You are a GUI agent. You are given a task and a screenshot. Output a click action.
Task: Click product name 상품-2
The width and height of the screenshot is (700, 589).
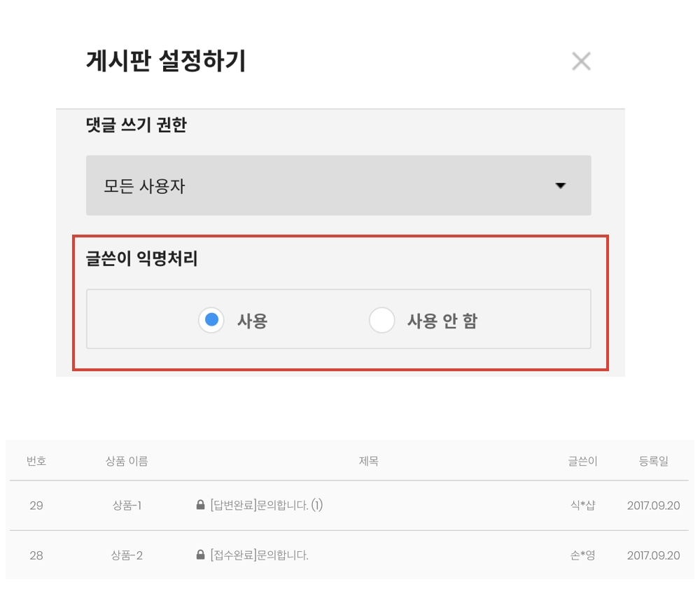127,555
